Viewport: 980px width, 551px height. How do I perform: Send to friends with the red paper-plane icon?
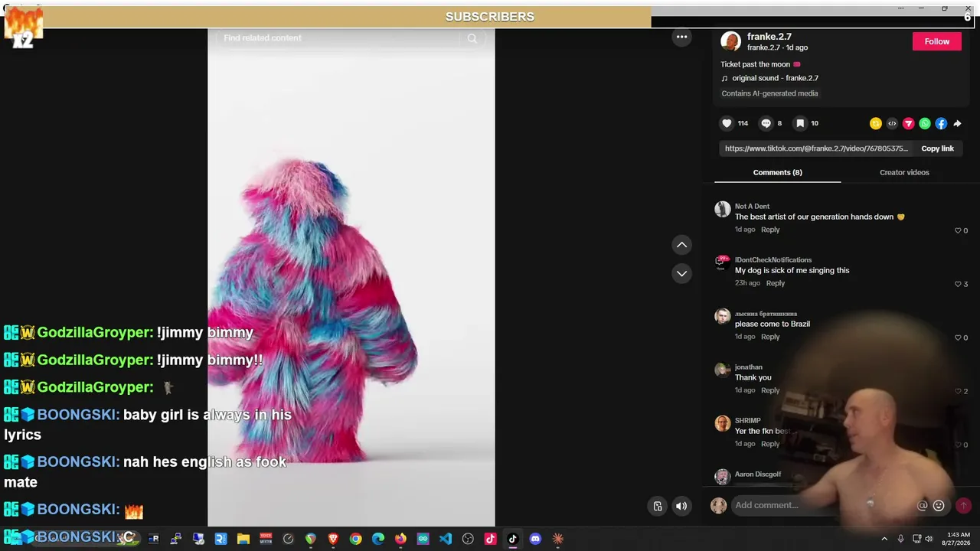click(x=909, y=123)
